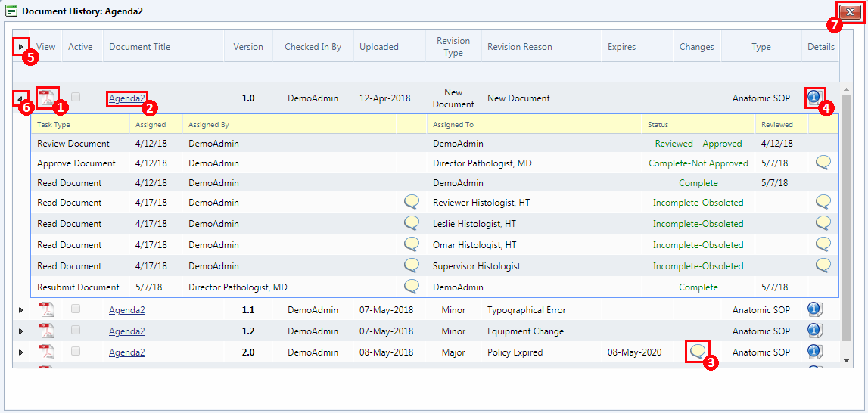This screenshot has height=413, width=868.
Task: Toggle Active checkbox for version 2.0
Action: point(76,351)
